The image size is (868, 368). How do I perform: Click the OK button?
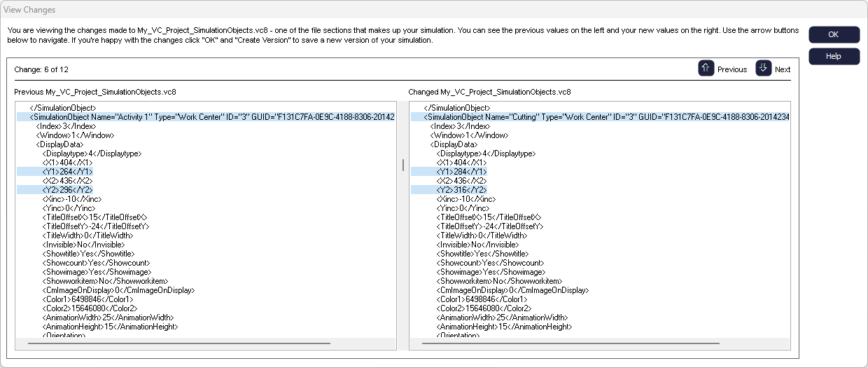click(x=834, y=34)
